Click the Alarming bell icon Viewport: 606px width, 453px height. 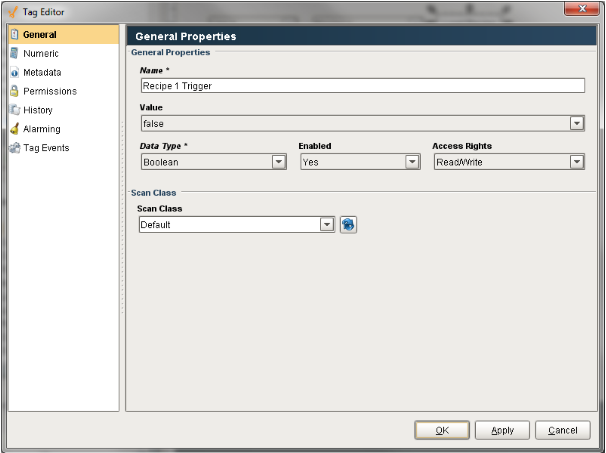pos(14,129)
